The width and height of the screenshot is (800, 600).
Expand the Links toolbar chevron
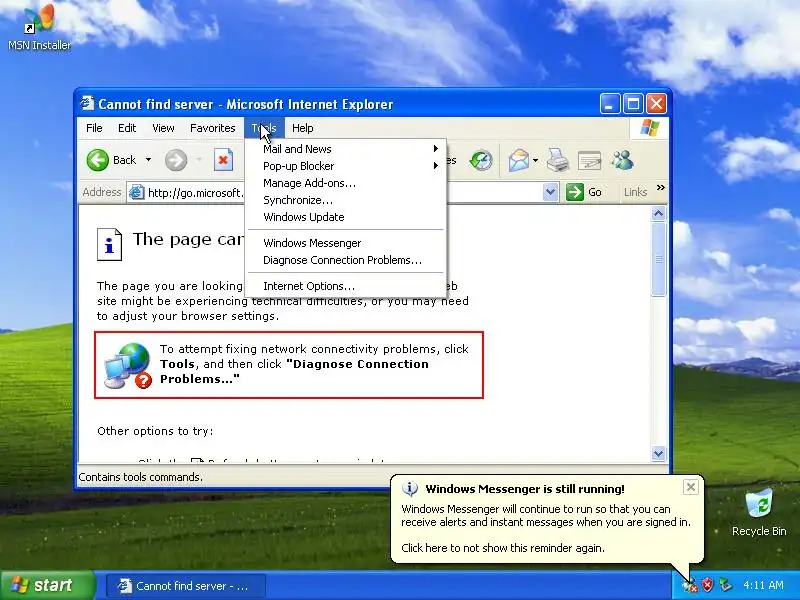click(x=661, y=188)
